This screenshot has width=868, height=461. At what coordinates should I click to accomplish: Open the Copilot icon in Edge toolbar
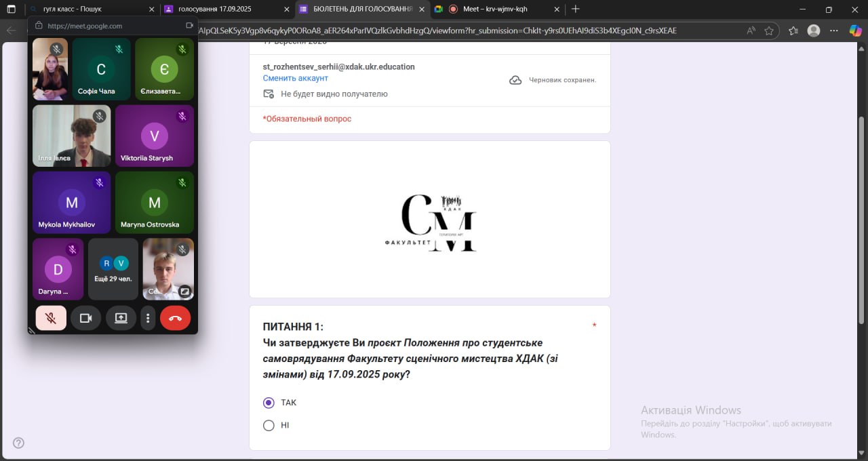tap(854, 31)
